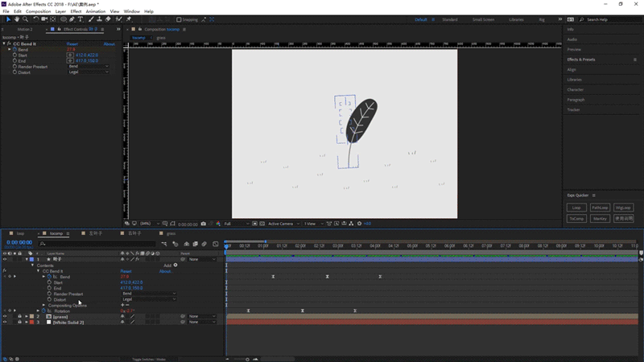This screenshot has height=362, width=644.
Task: Select the Standard workspace
Action: pyautogui.click(x=450, y=19)
